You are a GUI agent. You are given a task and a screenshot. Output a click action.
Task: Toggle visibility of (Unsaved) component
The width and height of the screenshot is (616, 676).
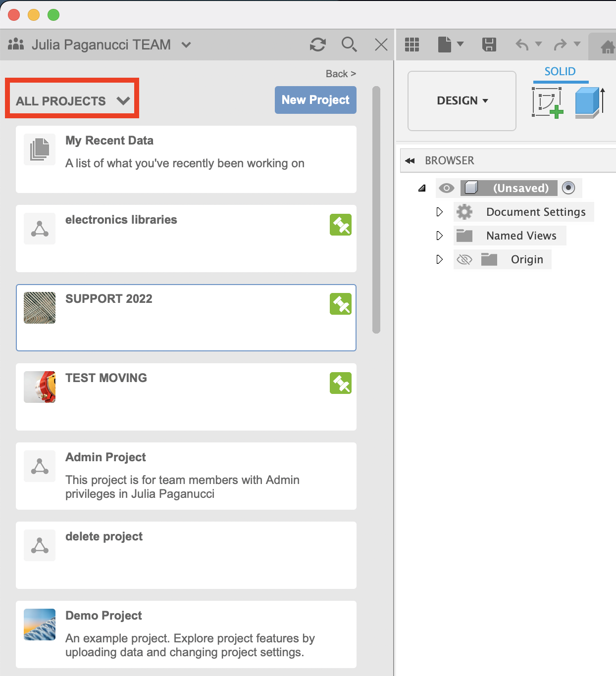[447, 188]
